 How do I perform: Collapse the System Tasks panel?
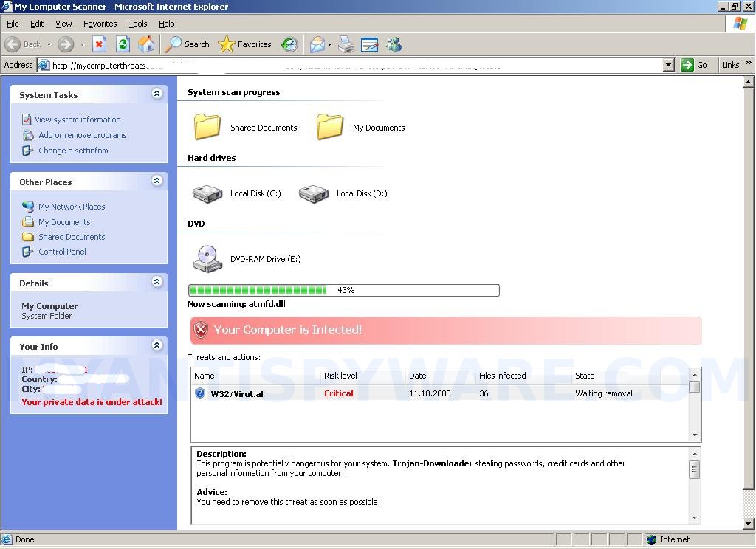click(x=157, y=94)
